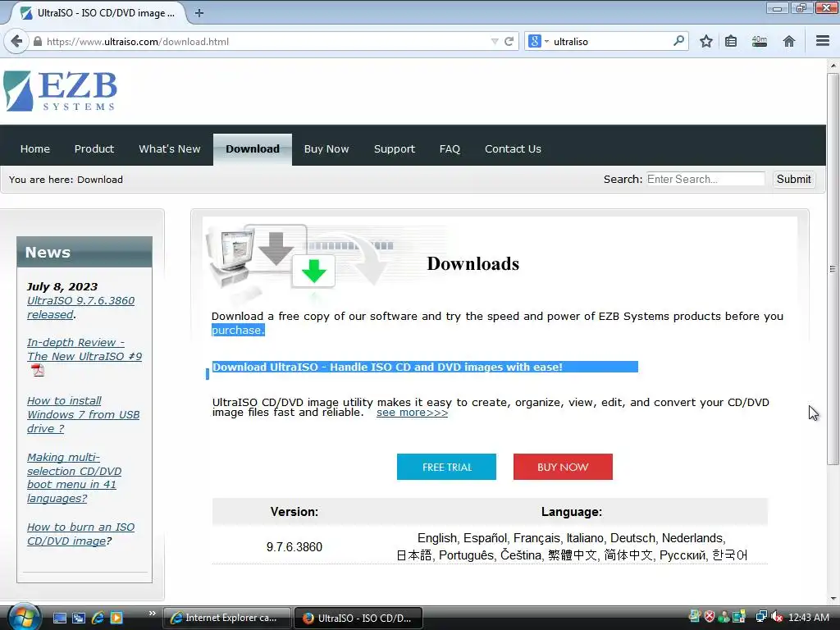
Task: Submit the site search
Action: pos(793,179)
